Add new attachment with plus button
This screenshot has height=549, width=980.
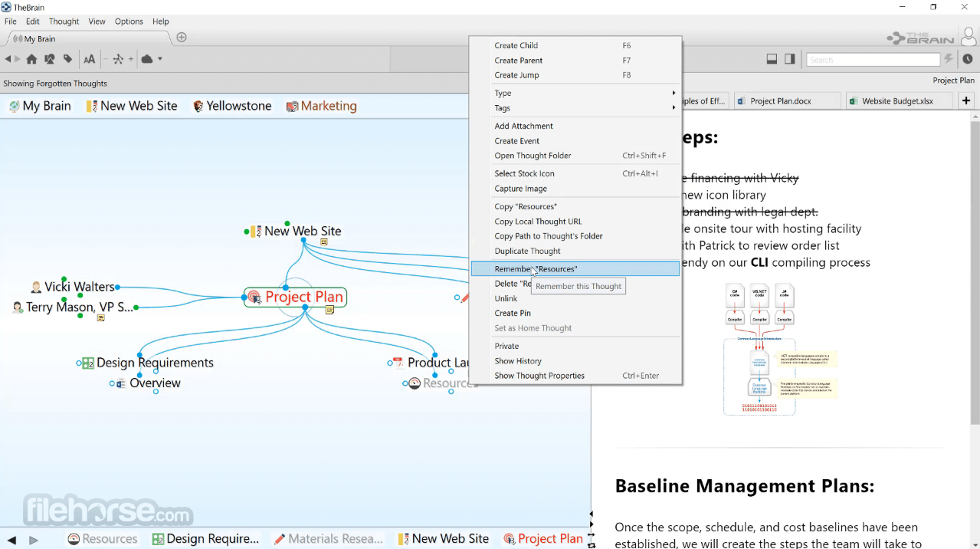coord(966,100)
